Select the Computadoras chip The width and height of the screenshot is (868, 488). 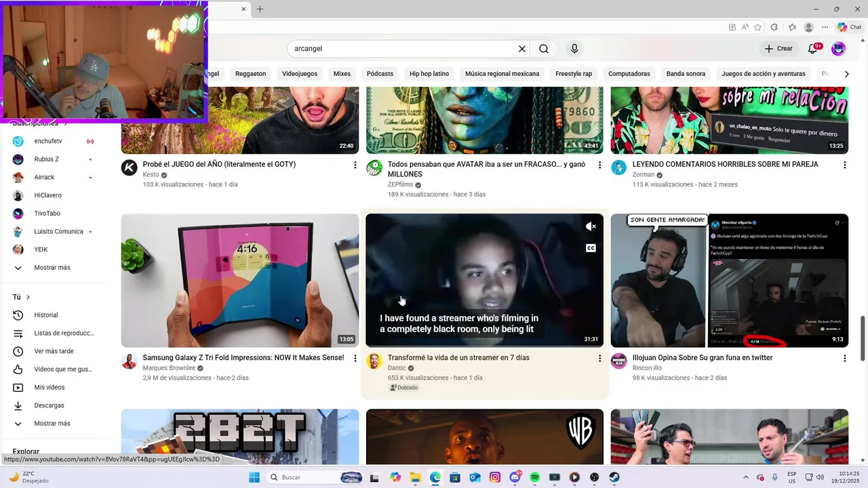click(629, 74)
